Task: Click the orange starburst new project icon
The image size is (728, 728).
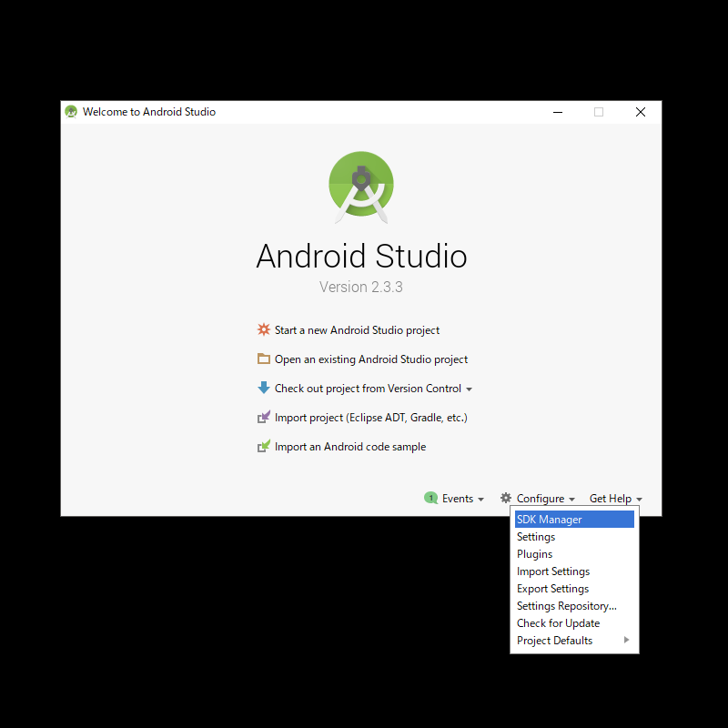Action: point(264,329)
